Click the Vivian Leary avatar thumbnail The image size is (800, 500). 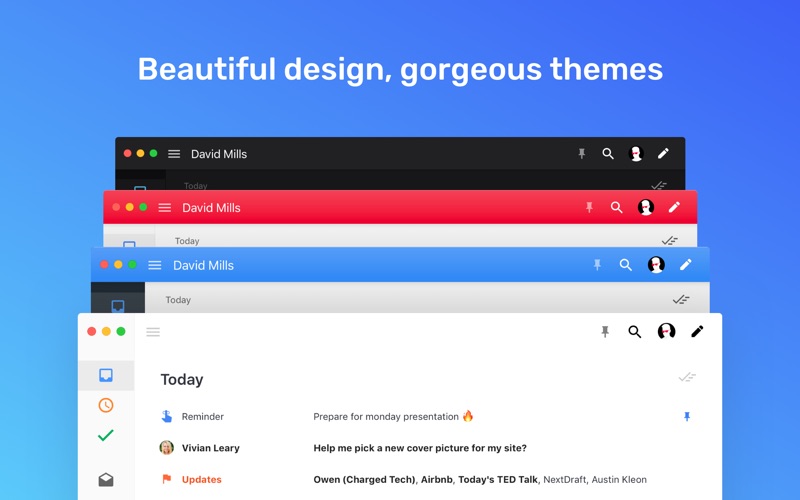click(166, 448)
